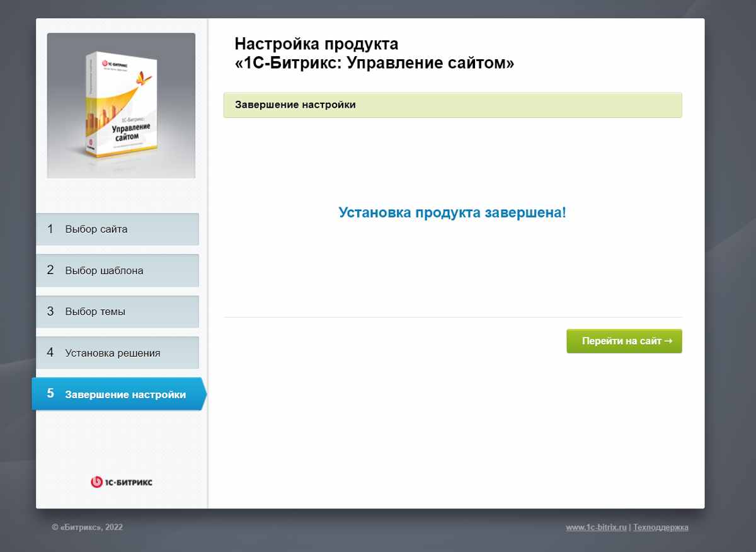Click the 'Настройка продукта' page title
This screenshot has width=756, height=552.
(374, 54)
